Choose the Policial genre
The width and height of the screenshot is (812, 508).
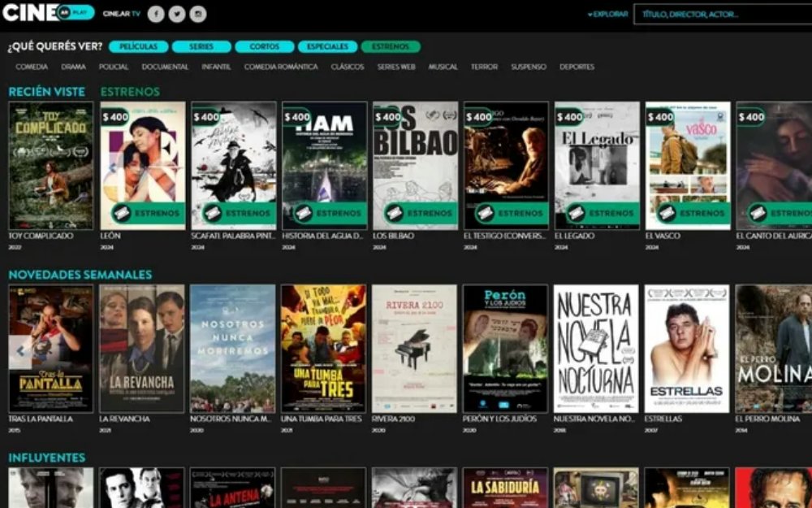(x=114, y=67)
